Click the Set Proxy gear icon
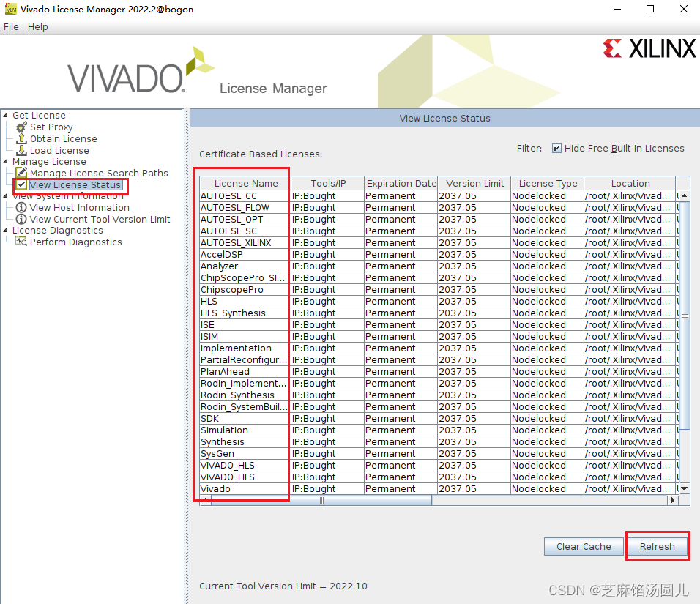700x604 pixels. pos(21,127)
